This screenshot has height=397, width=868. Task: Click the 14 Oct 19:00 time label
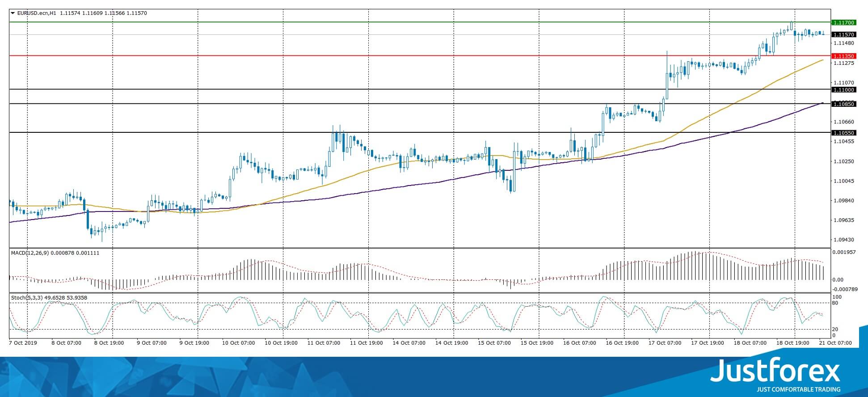click(x=452, y=343)
